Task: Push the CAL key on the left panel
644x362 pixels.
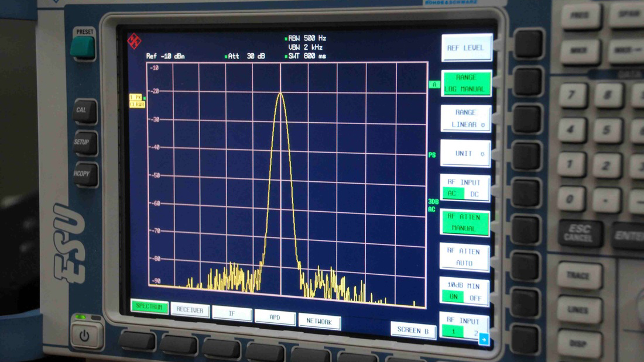Action: point(84,111)
